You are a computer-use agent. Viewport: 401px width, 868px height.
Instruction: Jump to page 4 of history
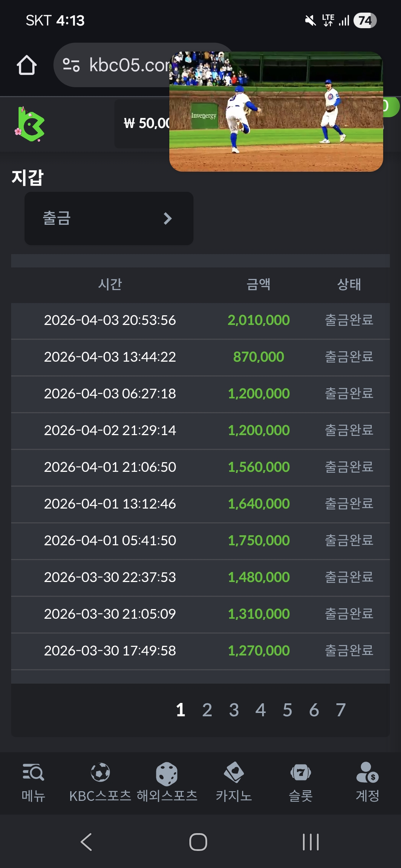point(261,710)
